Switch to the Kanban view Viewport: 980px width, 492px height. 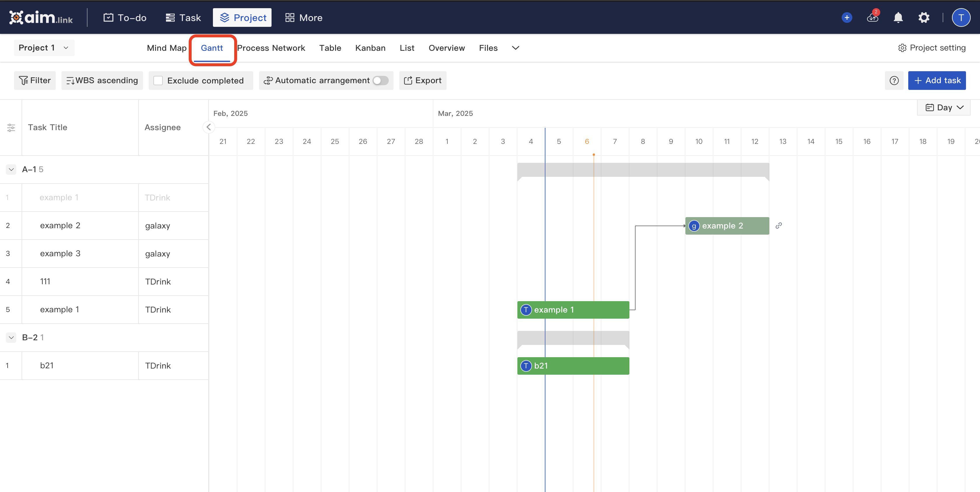point(370,48)
